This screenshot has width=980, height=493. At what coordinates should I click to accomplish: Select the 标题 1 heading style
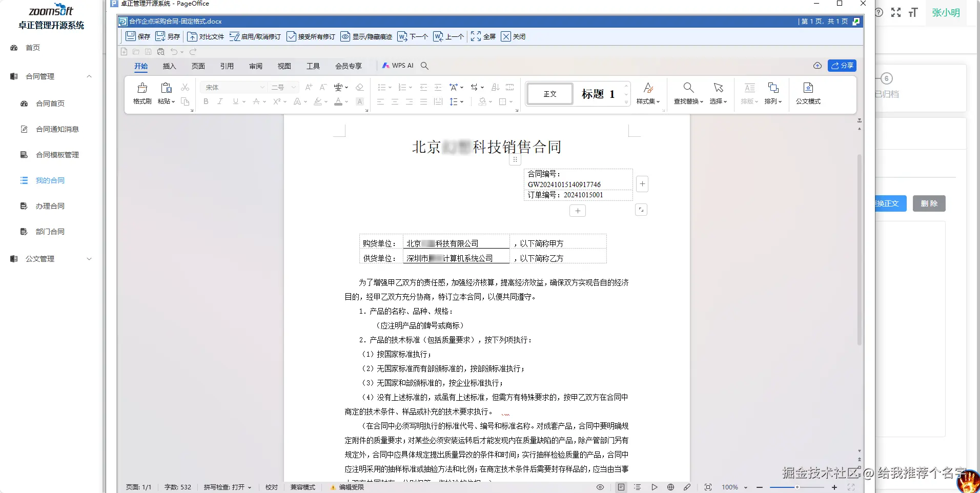(598, 94)
